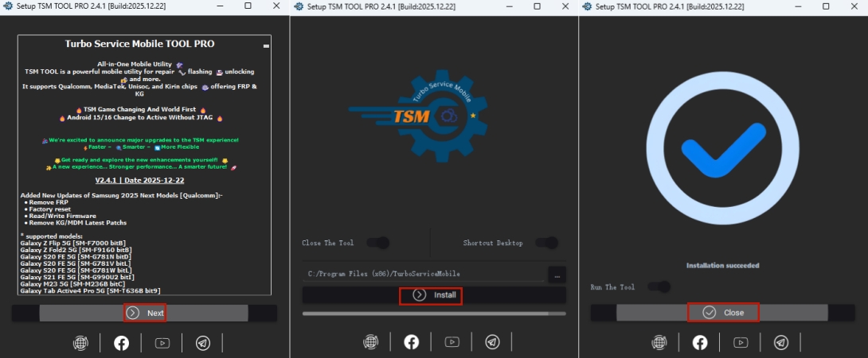This screenshot has height=358, width=868.
Task: Open YouTube icon in third window
Action: (741, 343)
